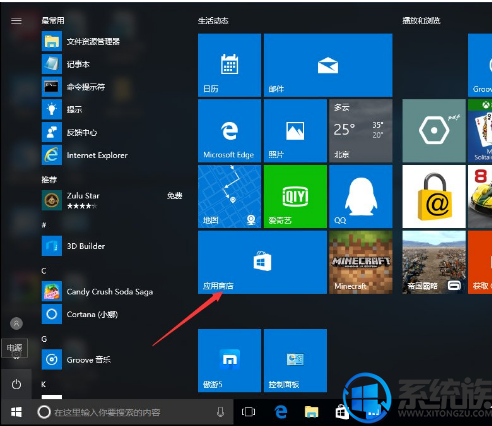Click the Windows Start button
Image resolution: width=492 pixels, height=426 pixels.
16,412
